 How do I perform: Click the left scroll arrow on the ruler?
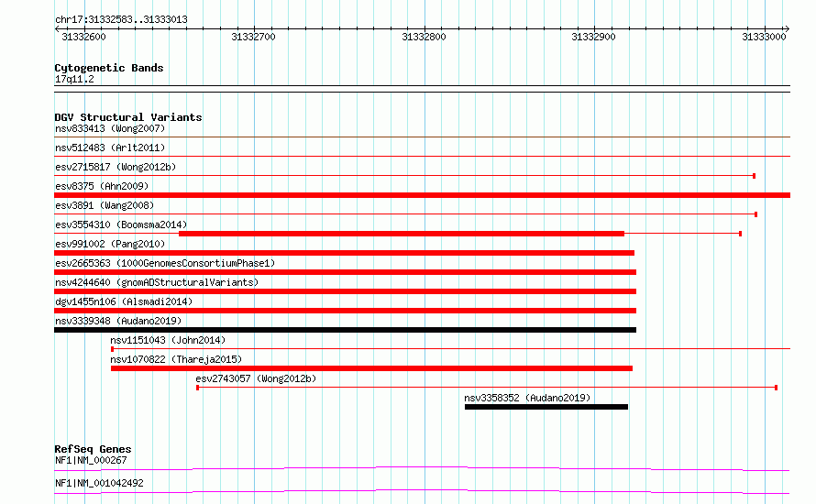point(57,29)
